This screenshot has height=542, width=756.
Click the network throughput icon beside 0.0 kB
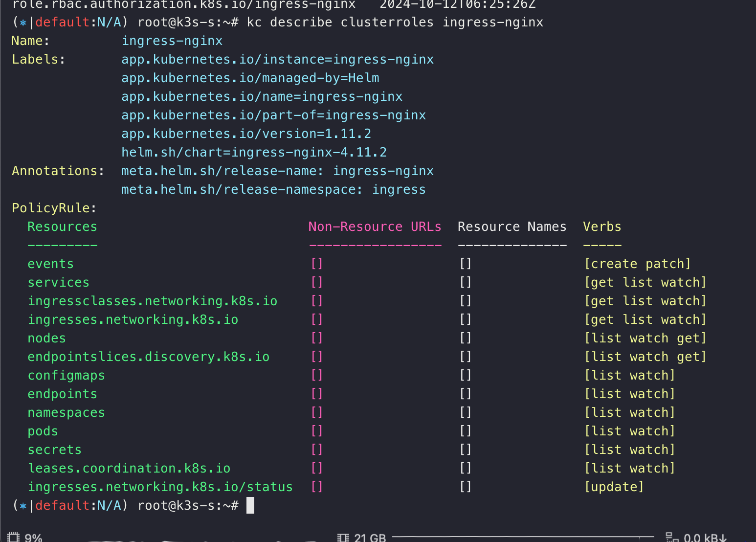point(672,538)
